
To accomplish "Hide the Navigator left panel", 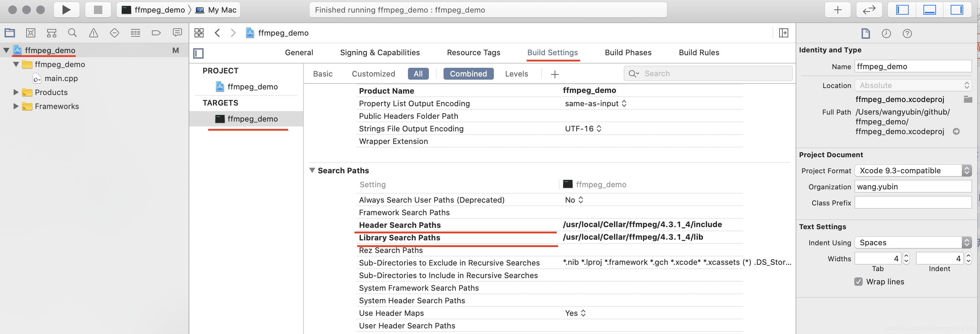I will (x=902, y=10).
